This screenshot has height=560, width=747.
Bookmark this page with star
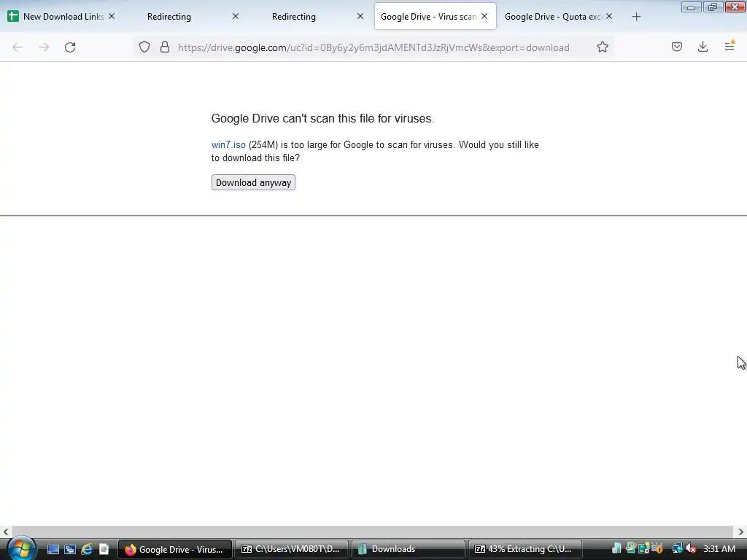click(602, 47)
